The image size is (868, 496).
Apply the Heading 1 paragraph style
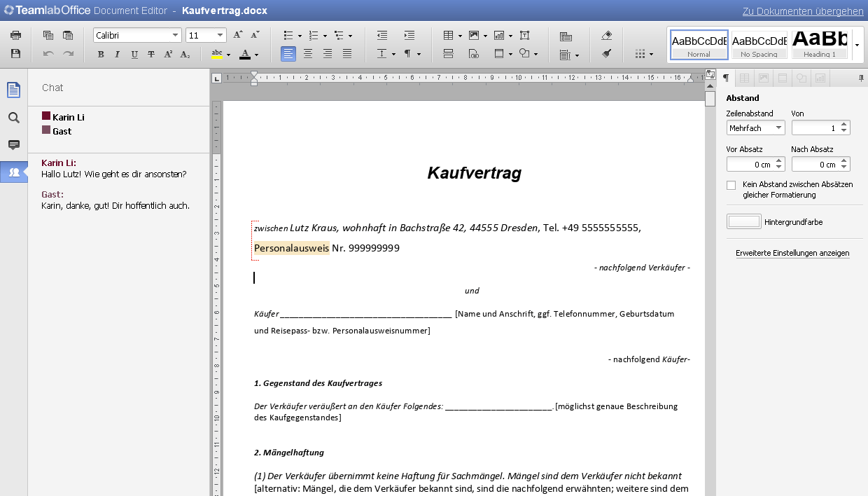820,45
